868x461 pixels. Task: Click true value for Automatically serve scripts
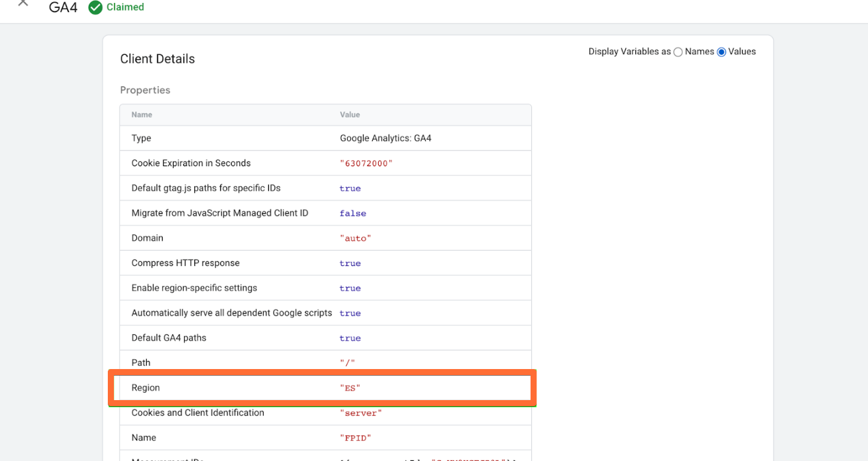(x=350, y=314)
